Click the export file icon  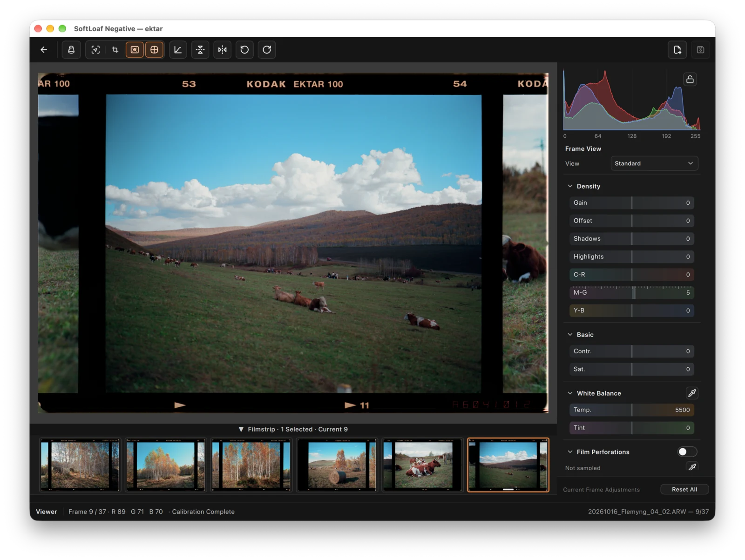click(677, 50)
